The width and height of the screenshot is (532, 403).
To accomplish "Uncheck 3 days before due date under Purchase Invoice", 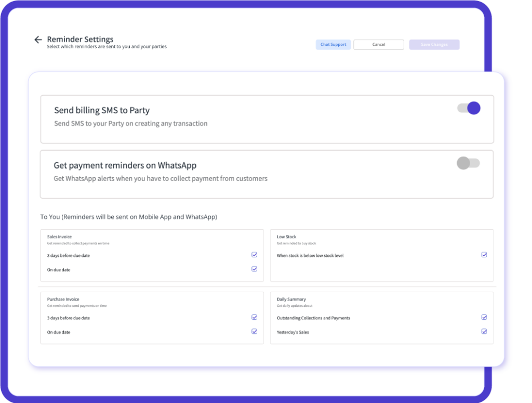I will [254, 317].
